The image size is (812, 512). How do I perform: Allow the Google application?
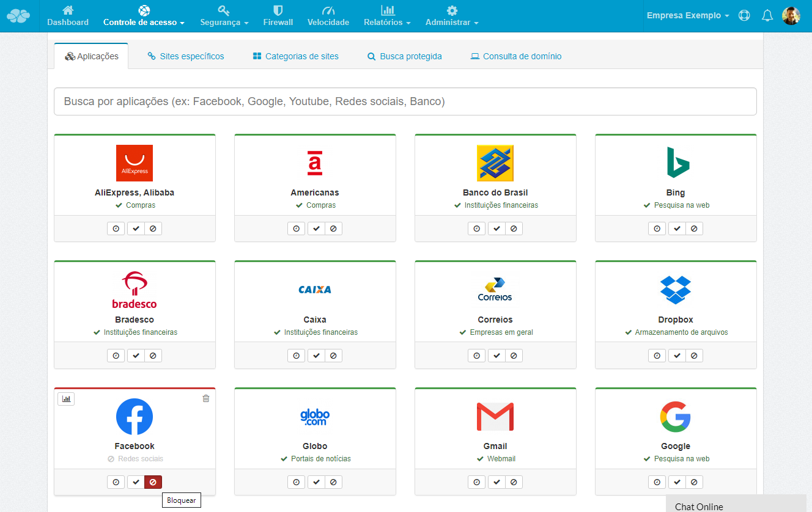point(677,482)
